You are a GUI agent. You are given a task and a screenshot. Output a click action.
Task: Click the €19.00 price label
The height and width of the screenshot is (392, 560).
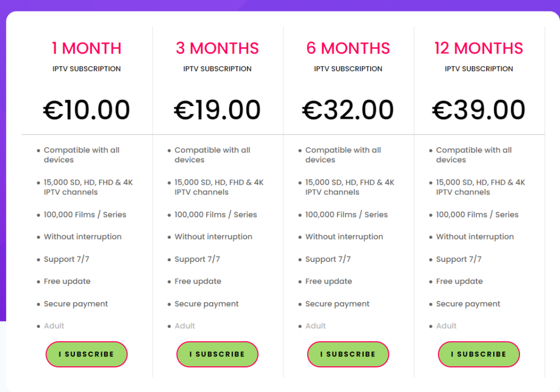217,109
